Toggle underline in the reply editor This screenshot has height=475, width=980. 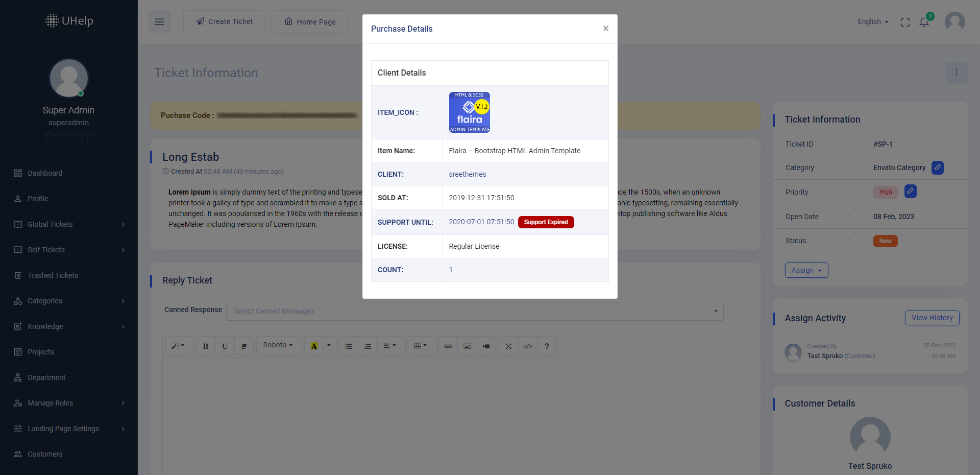(225, 346)
